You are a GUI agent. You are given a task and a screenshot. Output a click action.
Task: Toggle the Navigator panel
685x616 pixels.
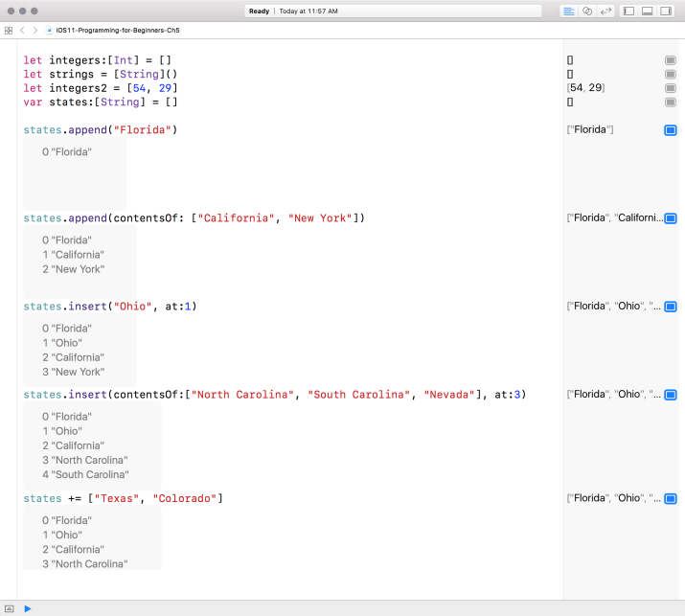629,11
